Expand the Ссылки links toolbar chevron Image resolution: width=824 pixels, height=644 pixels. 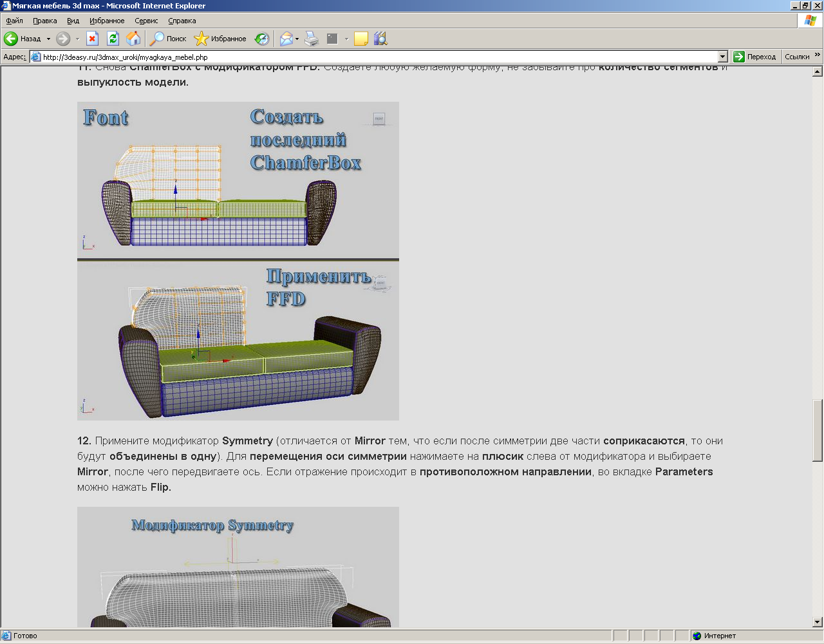pyautogui.click(x=818, y=55)
